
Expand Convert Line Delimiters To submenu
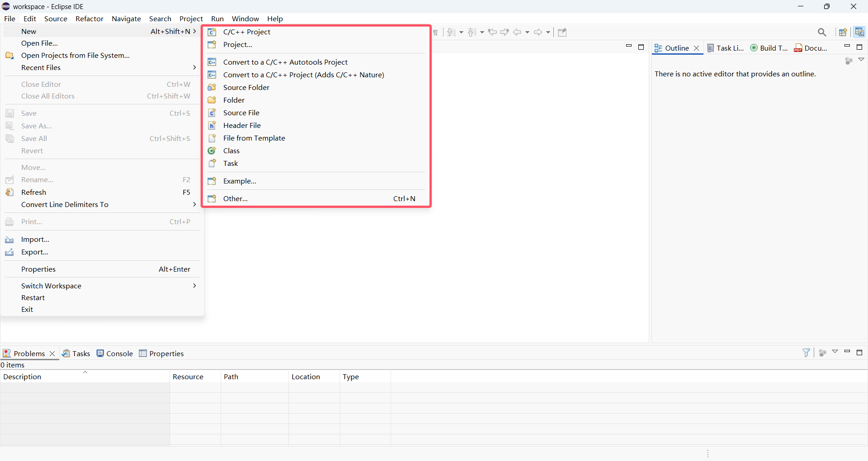click(103, 204)
